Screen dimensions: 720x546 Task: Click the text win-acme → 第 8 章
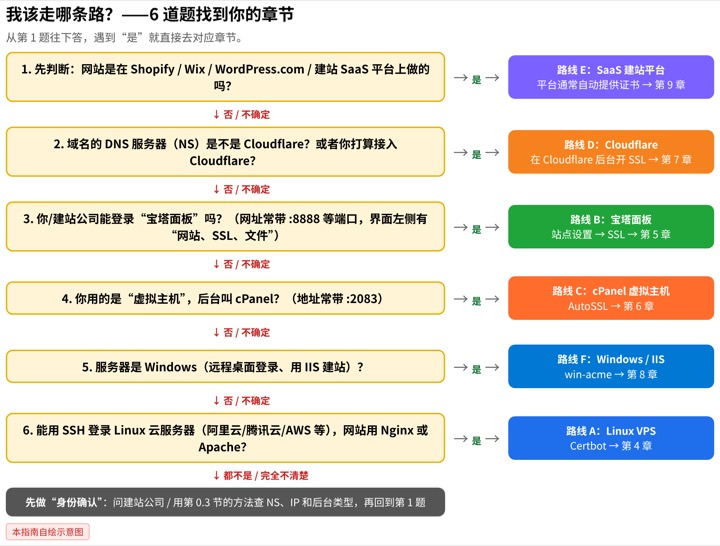click(611, 375)
